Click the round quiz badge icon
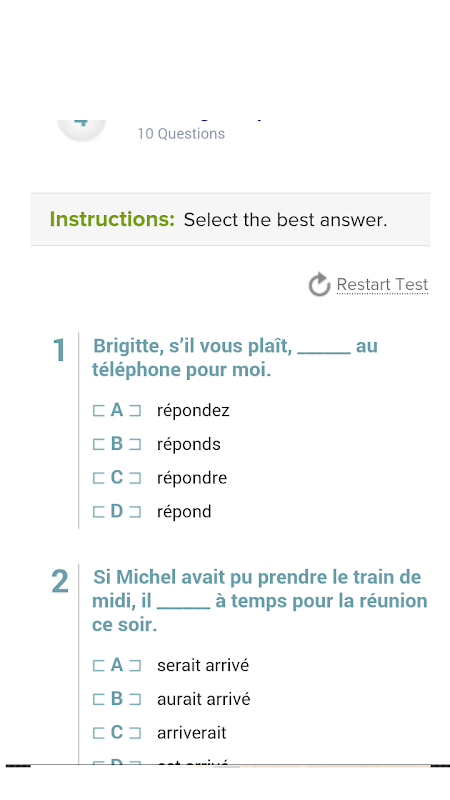The image size is (450, 800). 81,130
